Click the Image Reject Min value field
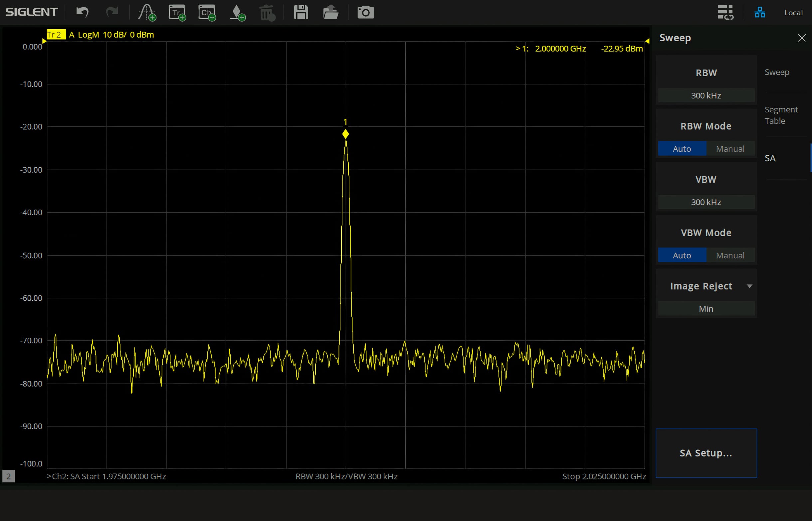 [706, 308]
